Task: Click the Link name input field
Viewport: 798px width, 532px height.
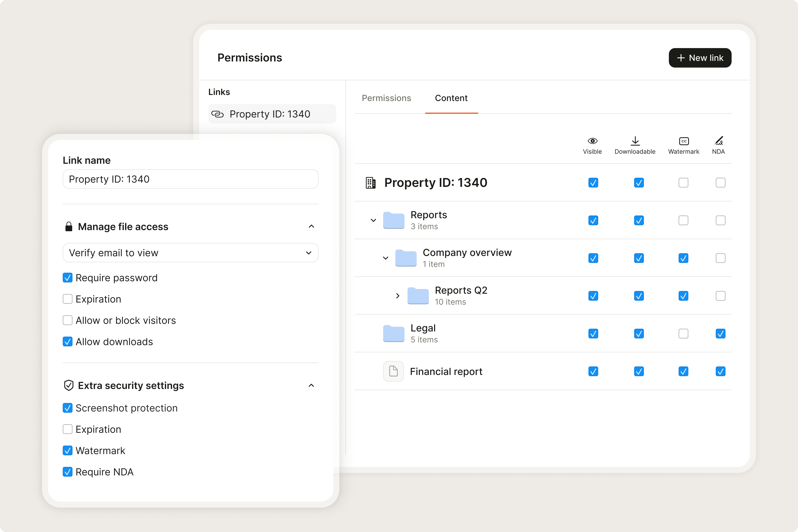Action: tap(191, 179)
